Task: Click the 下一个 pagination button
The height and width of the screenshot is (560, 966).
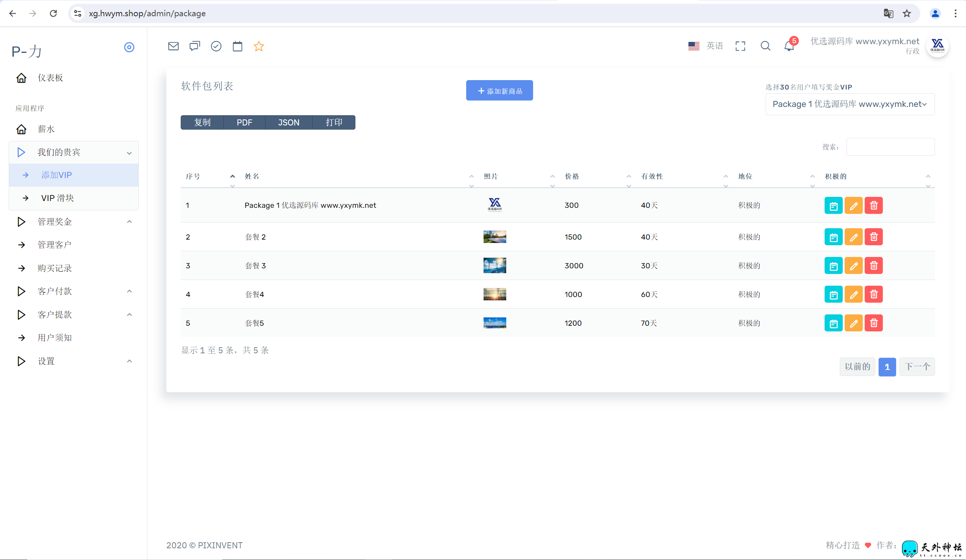Action: click(917, 367)
